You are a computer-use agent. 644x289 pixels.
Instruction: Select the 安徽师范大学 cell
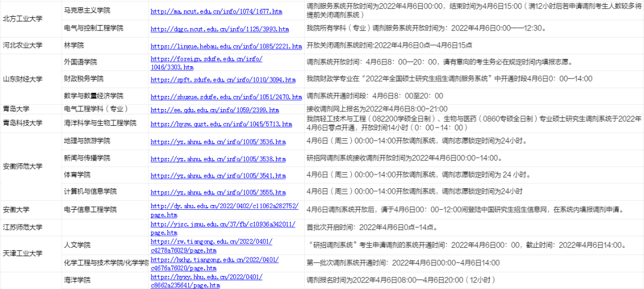[31, 166]
